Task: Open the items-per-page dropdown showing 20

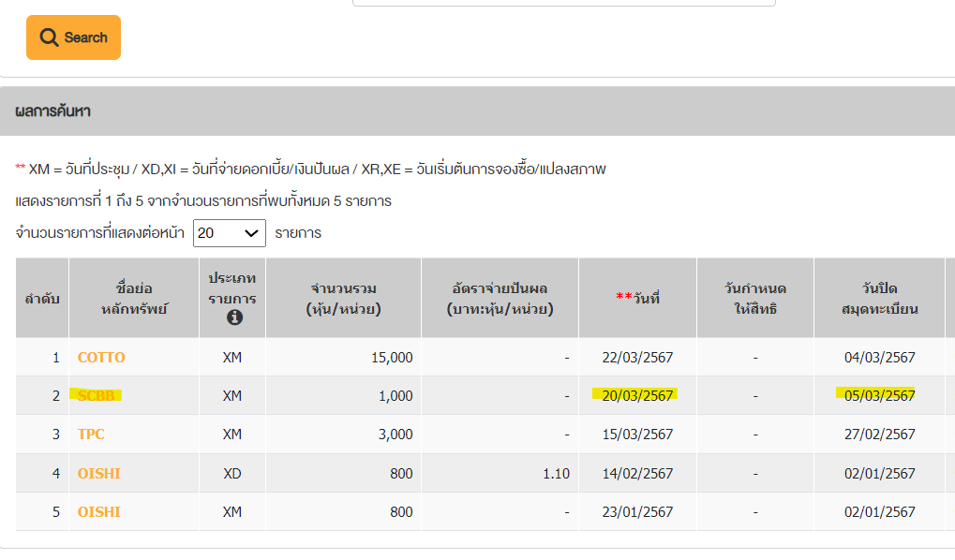Action: click(229, 233)
